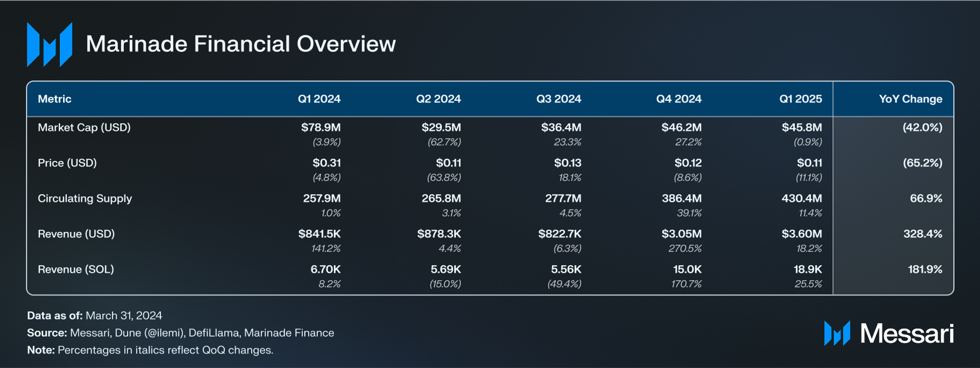
Task: Click the '$841.5K' revenue value
Action: click(x=319, y=234)
